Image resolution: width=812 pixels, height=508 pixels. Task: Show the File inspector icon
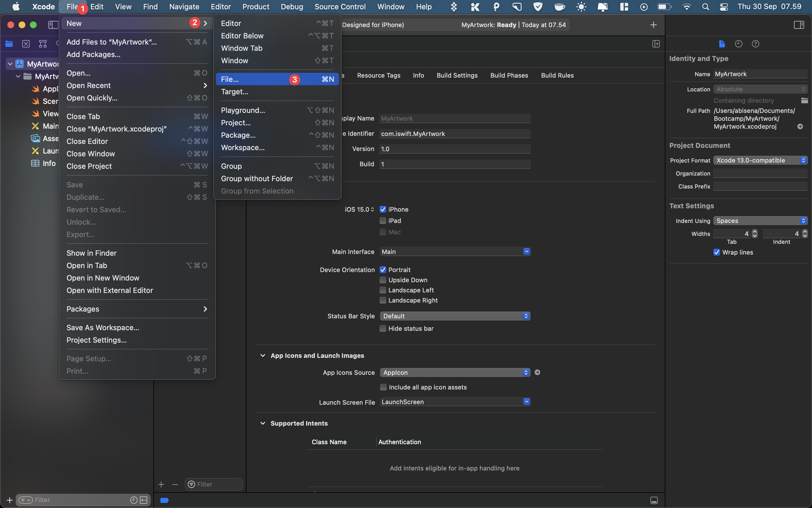tap(722, 44)
